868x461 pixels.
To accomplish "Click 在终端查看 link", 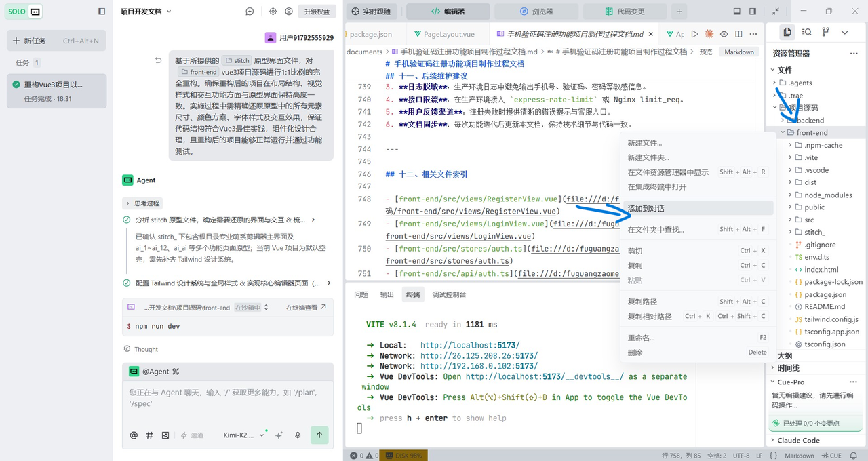I will [x=306, y=308].
